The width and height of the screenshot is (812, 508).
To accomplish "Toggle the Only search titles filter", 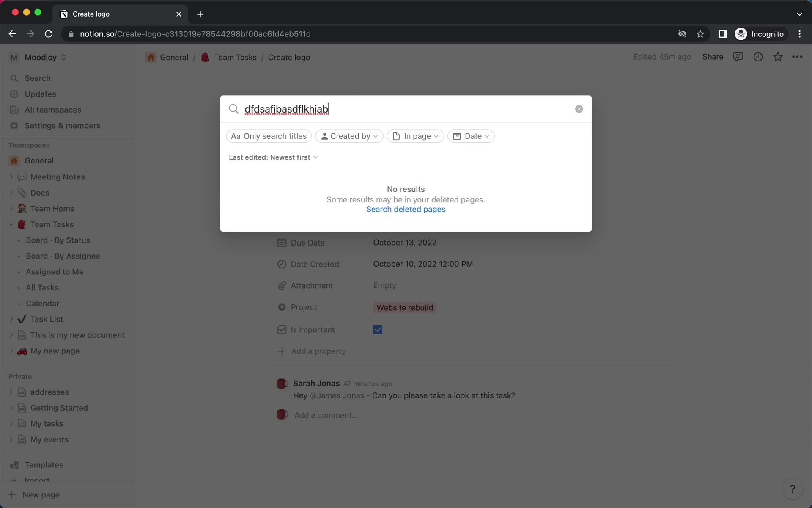I will point(268,136).
